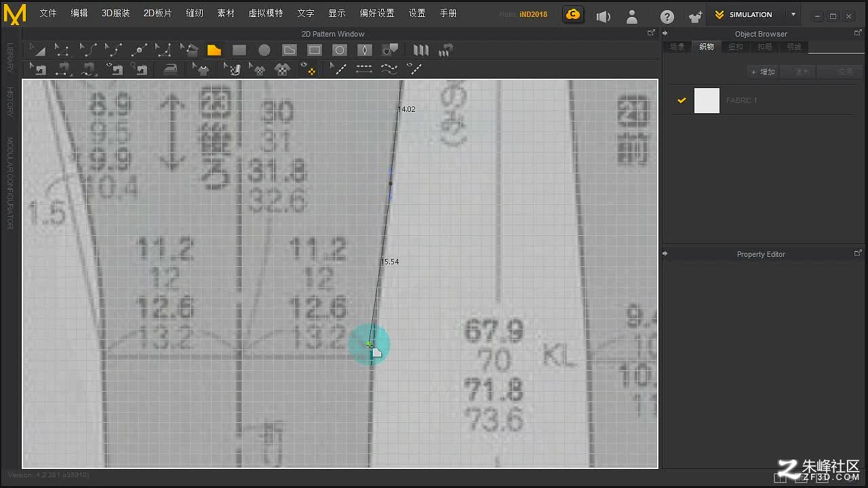This screenshot has height=488, width=868.
Task: Select the Edit Pattern tool
Action: point(38,50)
